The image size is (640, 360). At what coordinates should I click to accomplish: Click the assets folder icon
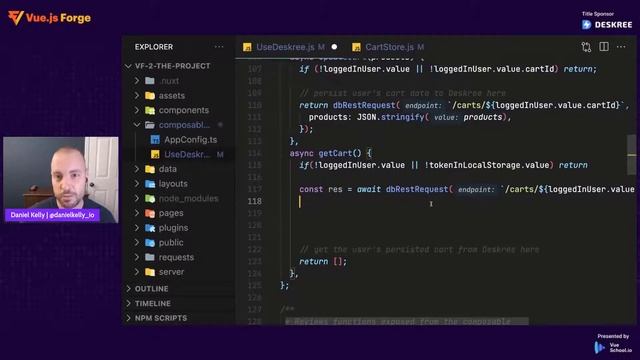pos(150,96)
